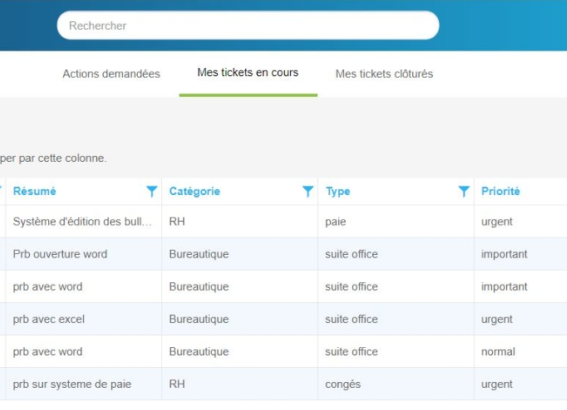Open the filter on the Type column
This screenshot has width=567, height=410.
pyautogui.click(x=464, y=191)
